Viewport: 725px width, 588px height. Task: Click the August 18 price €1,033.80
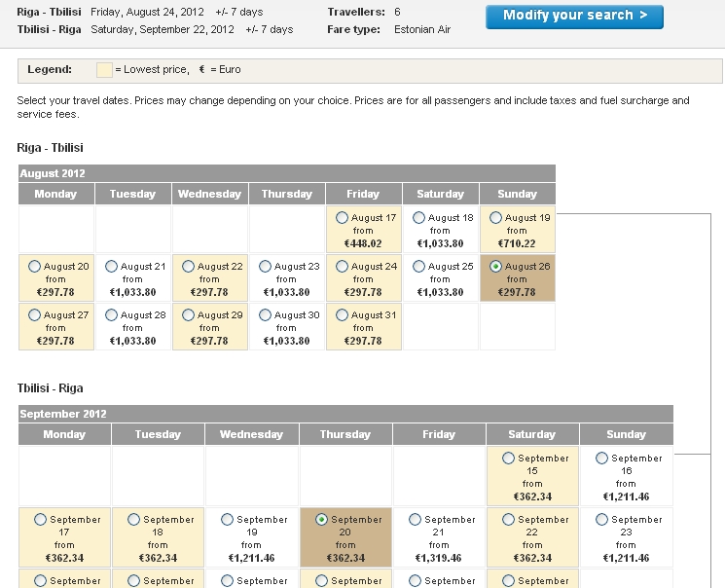tap(440, 243)
